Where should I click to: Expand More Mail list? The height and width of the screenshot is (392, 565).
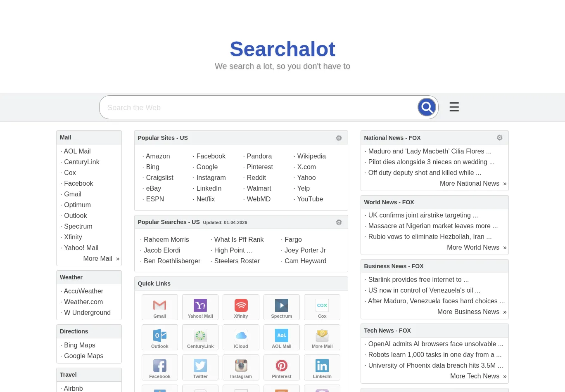click(x=101, y=259)
